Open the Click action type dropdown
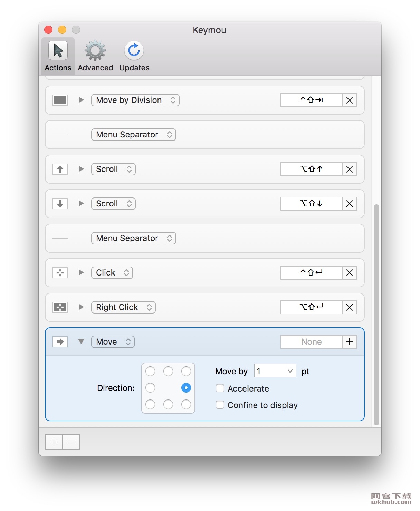The image size is (420, 511). (112, 273)
